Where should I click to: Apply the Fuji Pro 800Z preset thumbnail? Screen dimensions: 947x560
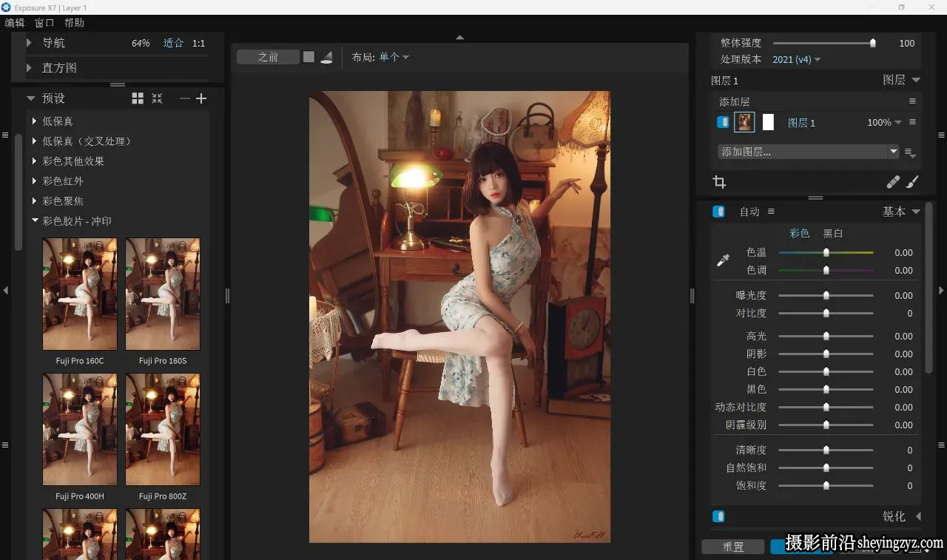pos(163,429)
